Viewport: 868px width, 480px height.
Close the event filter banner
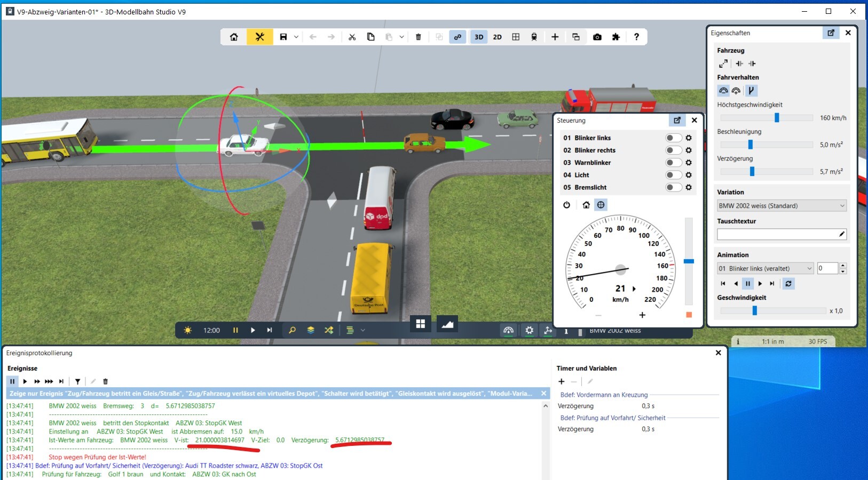tap(543, 394)
